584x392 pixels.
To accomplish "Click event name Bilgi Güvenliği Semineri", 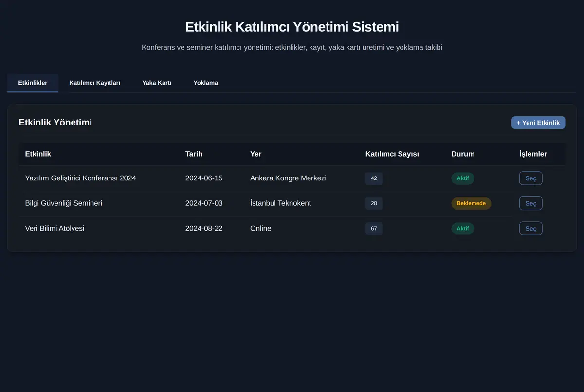I will [64, 203].
